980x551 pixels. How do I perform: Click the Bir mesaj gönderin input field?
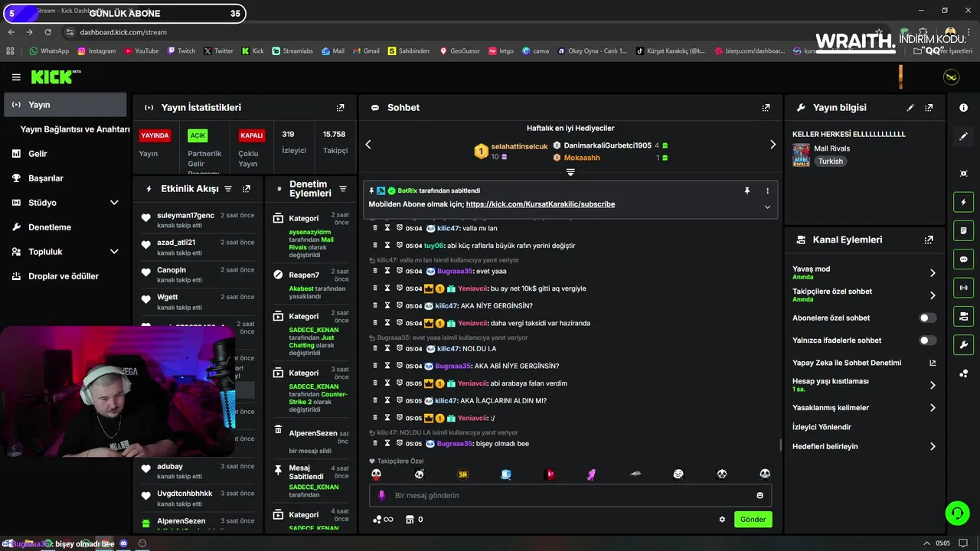pyautogui.click(x=570, y=495)
